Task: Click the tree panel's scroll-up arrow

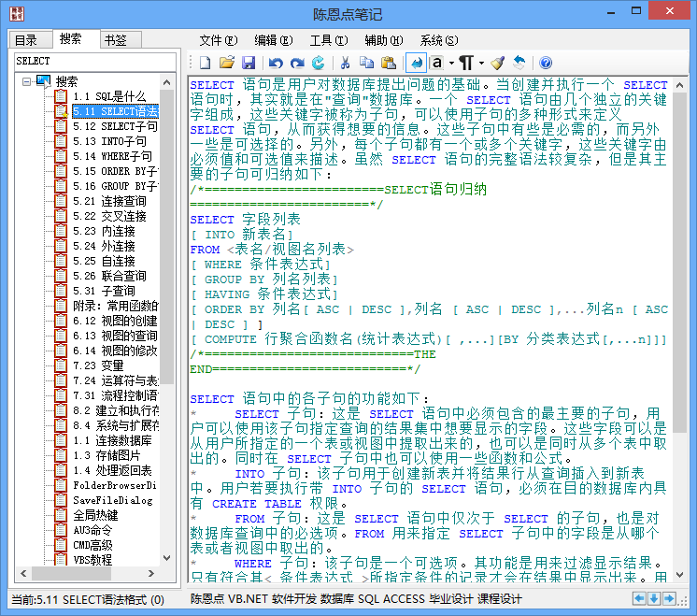Action: 166,82
